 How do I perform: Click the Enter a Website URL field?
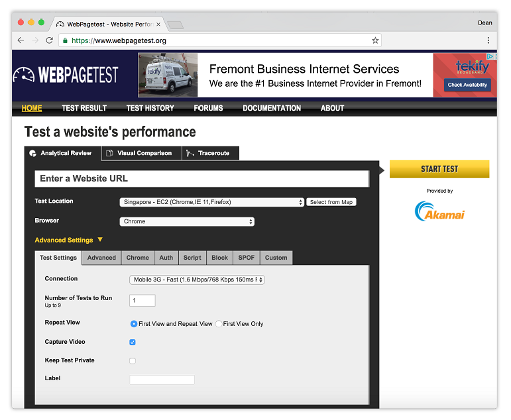pos(201,179)
